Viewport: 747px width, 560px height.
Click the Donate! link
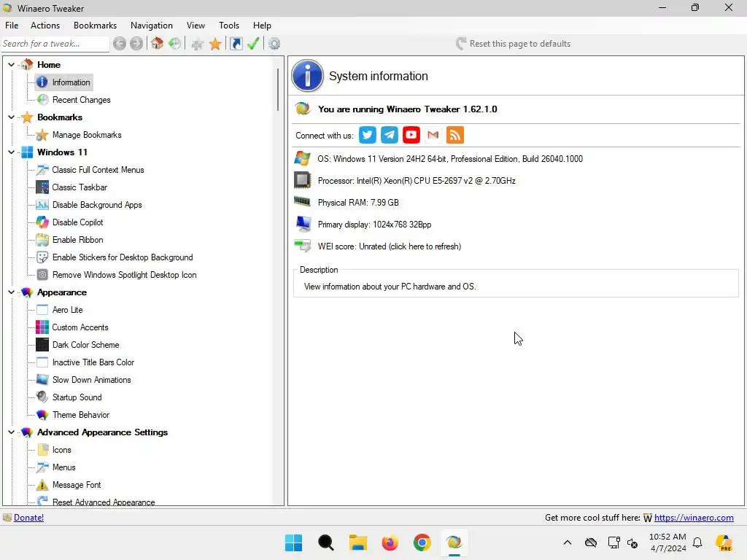tap(28, 518)
